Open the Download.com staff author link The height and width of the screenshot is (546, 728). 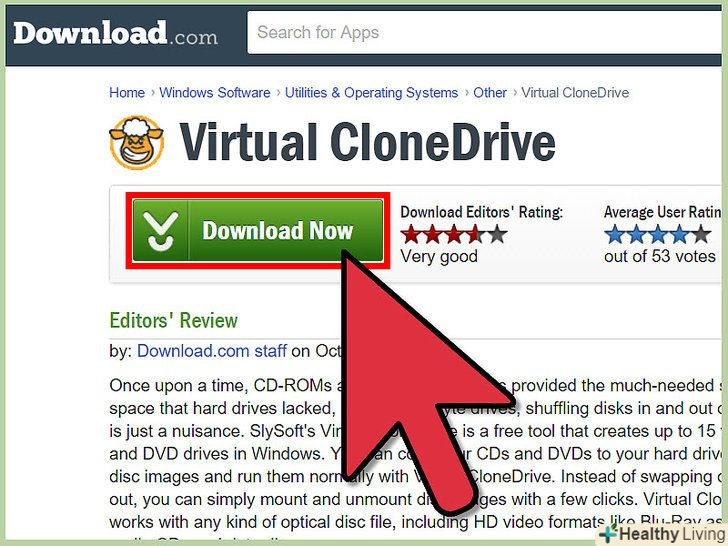pyautogui.click(x=212, y=351)
